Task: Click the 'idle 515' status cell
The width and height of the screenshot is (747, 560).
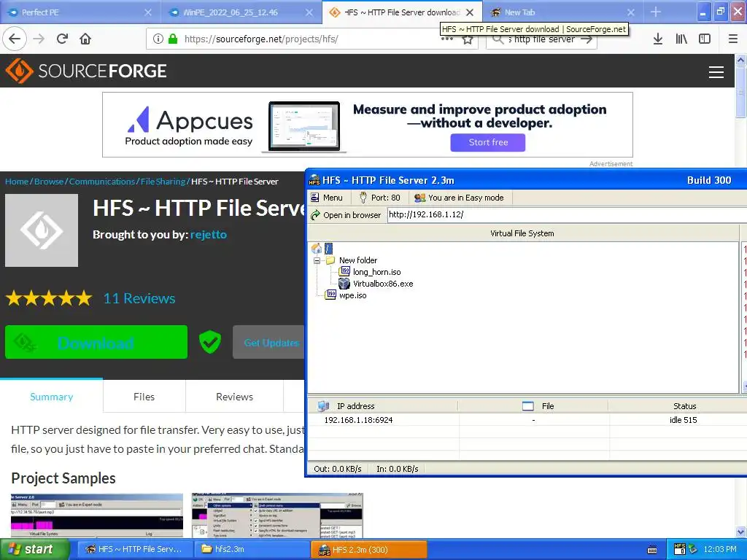Action: point(683,420)
